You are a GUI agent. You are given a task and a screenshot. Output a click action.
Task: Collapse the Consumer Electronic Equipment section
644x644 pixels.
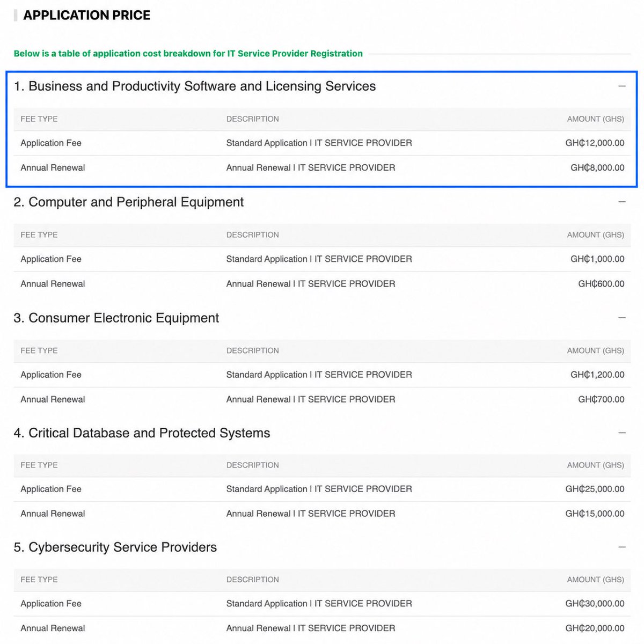(622, 318)
